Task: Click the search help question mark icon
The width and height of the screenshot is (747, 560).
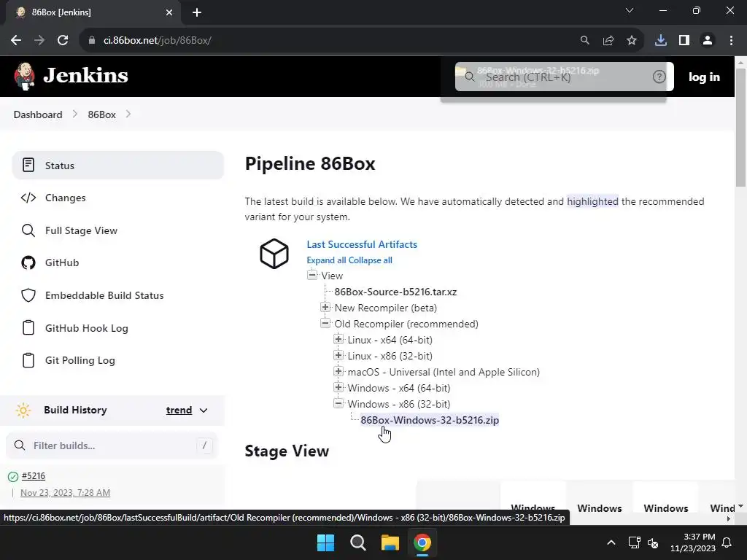Action: click(x=659, y=77)
